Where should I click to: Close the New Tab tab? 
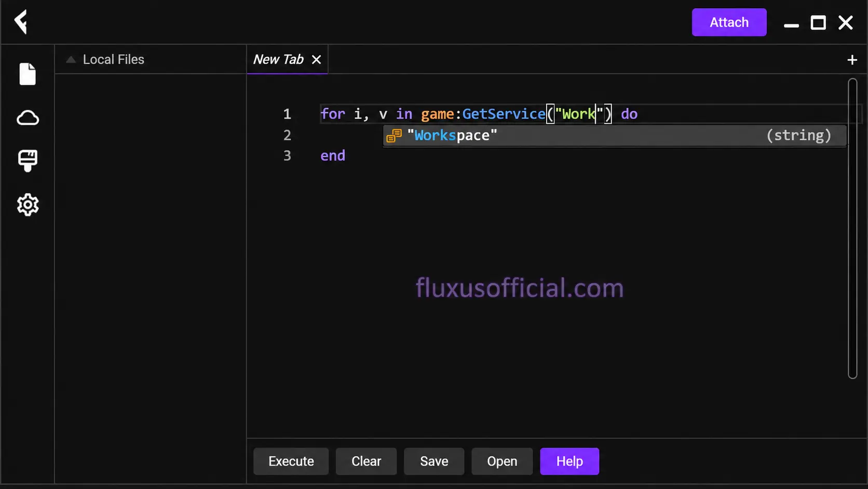316,60
